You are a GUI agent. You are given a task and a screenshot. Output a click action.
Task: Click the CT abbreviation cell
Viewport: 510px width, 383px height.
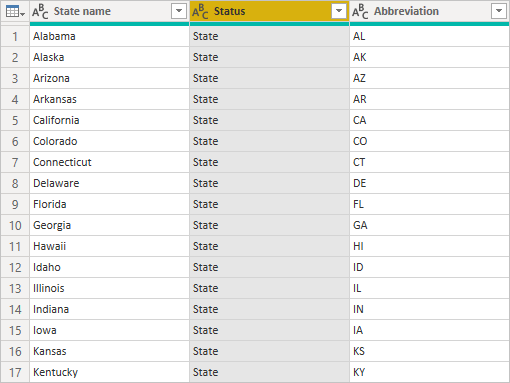(x=429, y=162)
